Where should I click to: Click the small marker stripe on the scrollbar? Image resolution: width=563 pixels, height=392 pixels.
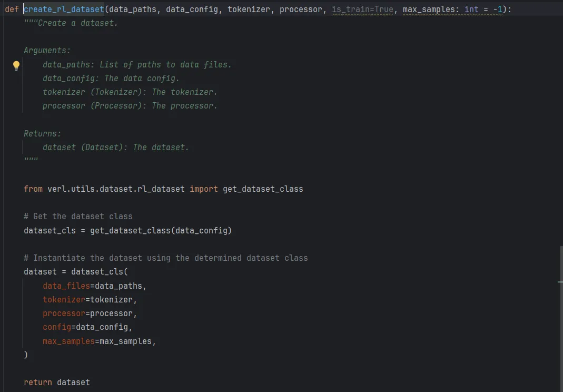(560, 282)
